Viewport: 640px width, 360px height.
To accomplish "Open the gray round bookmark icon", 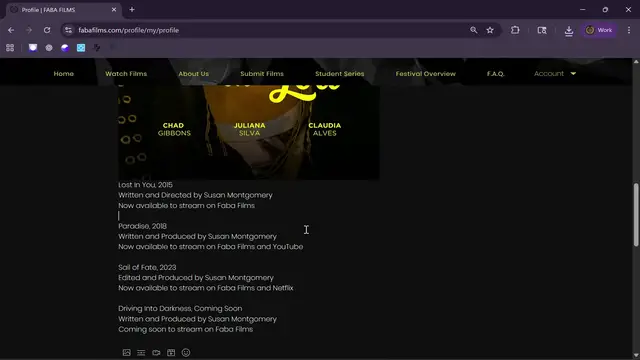I will [x=49, y=48].
